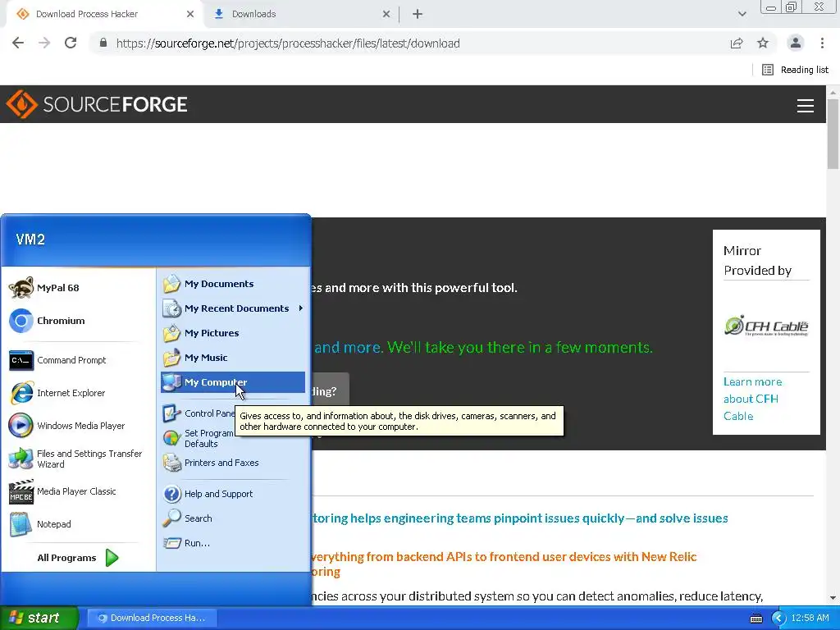
Task: Go back to previous page
Action: pos(18,43)
